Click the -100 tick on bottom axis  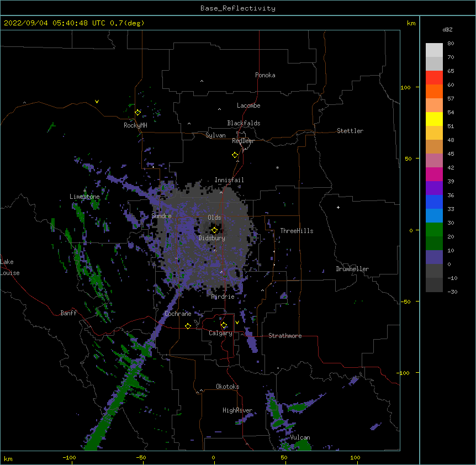[69, 457]
